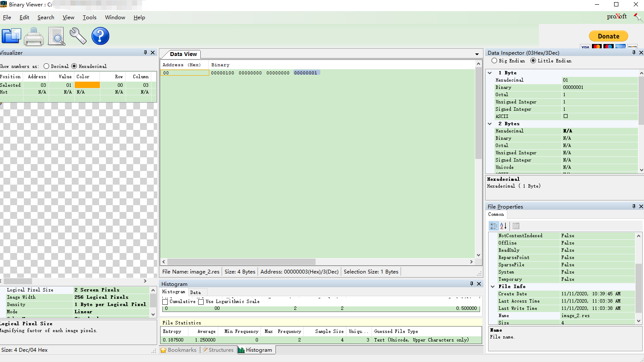
Task: Click the property pages icon in File Properties
Action: (x=516, y=226)
